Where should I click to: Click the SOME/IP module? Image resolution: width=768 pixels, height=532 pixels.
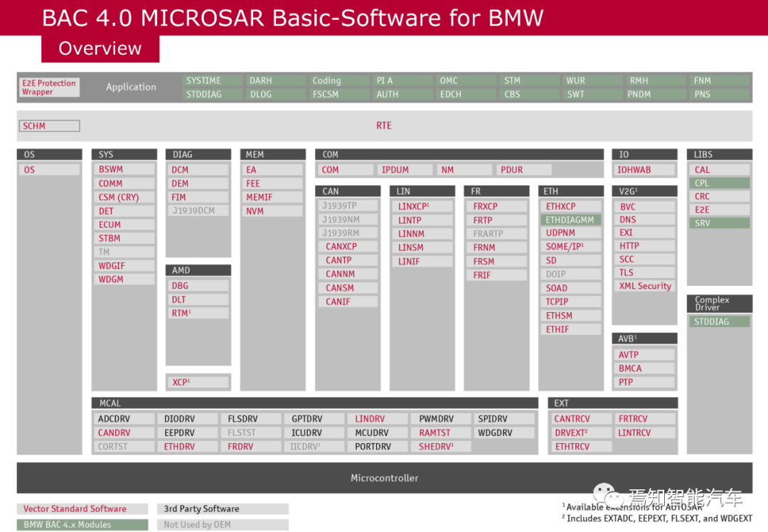pos(571,246)
